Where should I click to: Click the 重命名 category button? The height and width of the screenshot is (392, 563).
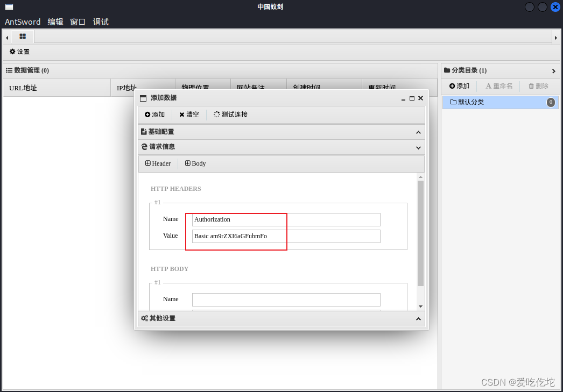[x=499, y=86]
